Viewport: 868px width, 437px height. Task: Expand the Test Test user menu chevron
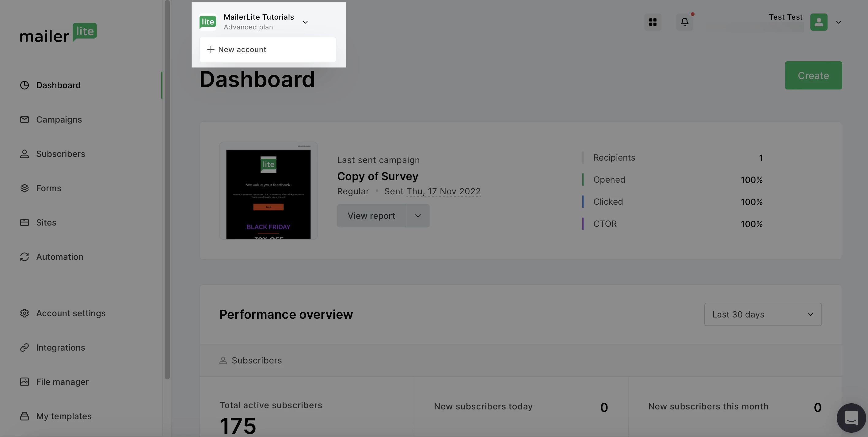(x=838, y=22)
